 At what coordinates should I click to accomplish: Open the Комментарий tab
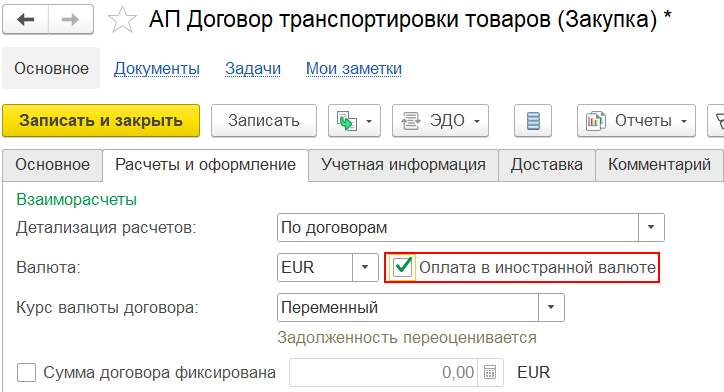659,165
